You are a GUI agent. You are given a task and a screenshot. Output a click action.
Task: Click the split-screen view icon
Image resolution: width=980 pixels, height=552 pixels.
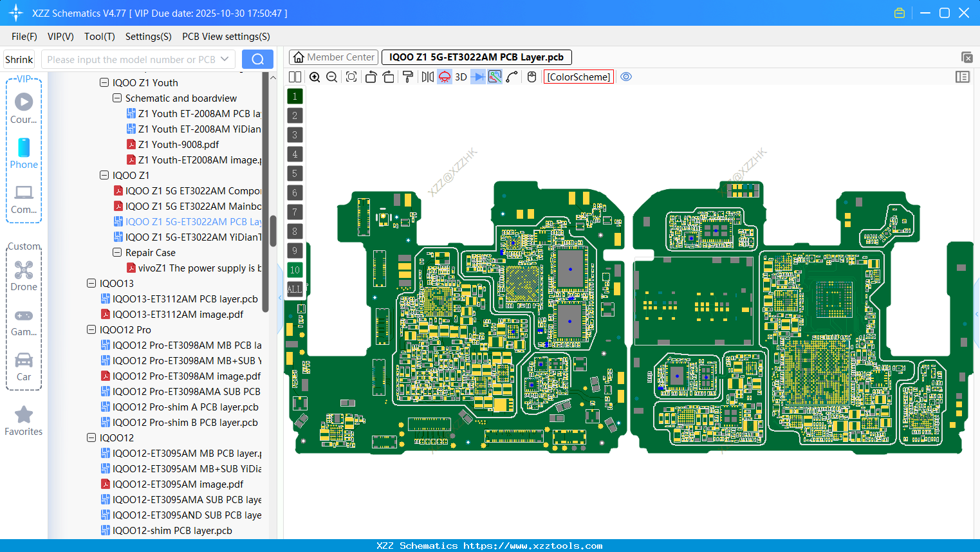point(295,77)
